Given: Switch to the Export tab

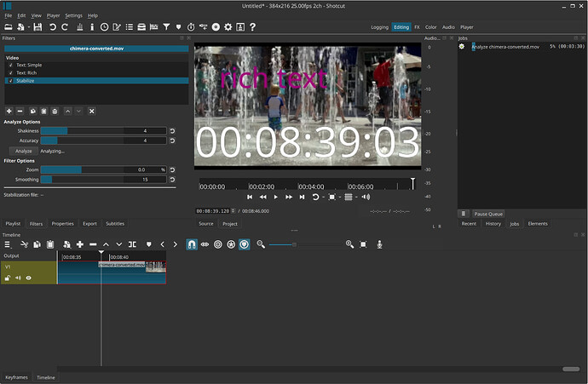Looking at the screenshot, I should click(x=89, y=224).
